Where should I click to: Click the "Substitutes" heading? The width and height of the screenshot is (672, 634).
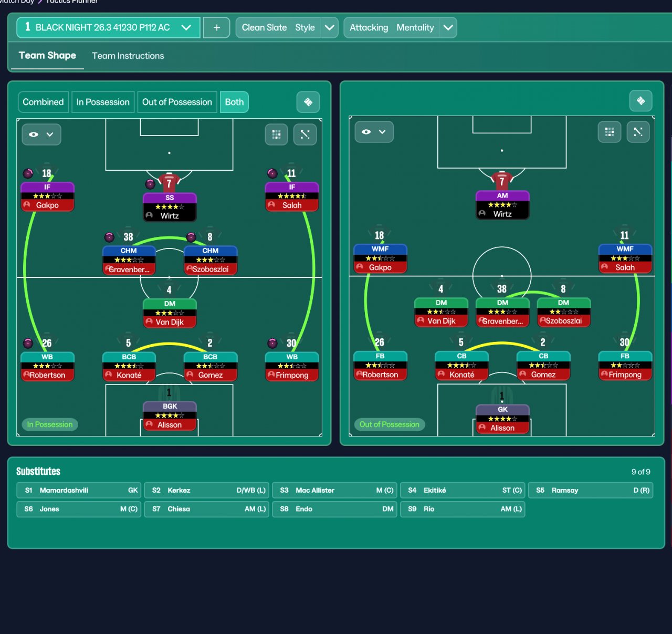click(38, 471)
